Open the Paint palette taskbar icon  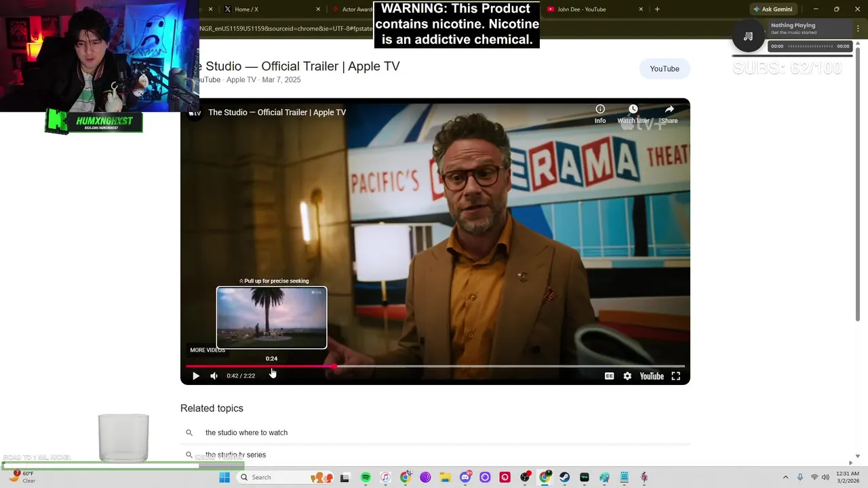[x=604, y=478]
